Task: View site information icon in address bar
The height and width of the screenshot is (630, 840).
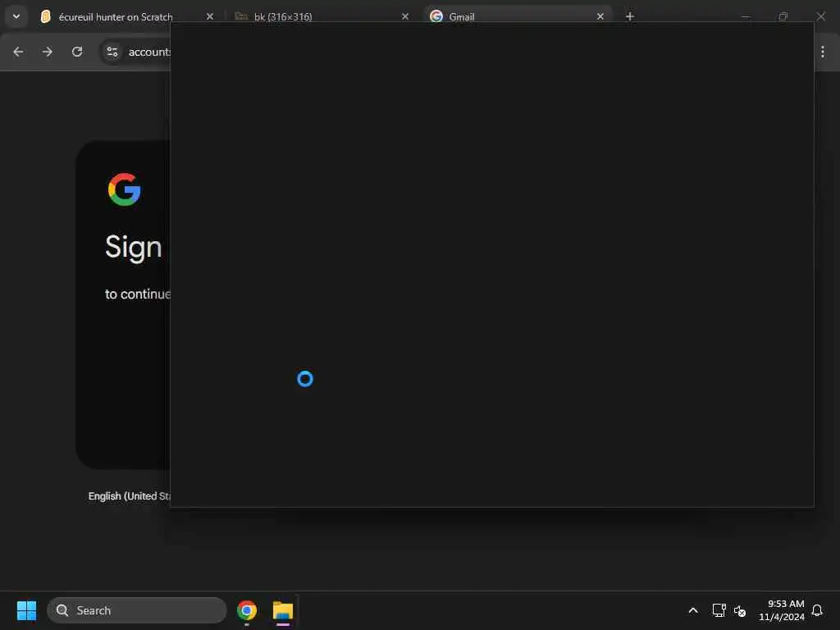Action: [112, 52]
